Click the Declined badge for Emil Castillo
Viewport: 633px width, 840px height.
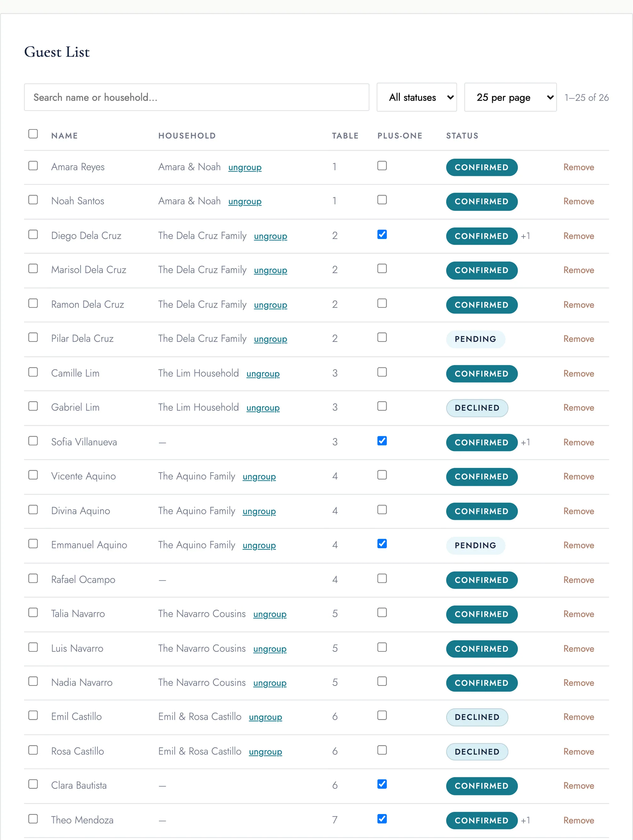(x=477, y=717)
